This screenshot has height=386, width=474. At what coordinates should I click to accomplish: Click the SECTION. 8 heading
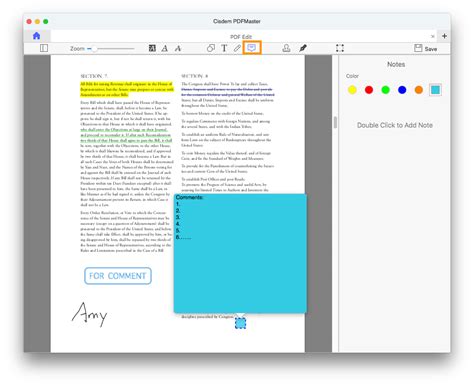[x=195, y=76]
